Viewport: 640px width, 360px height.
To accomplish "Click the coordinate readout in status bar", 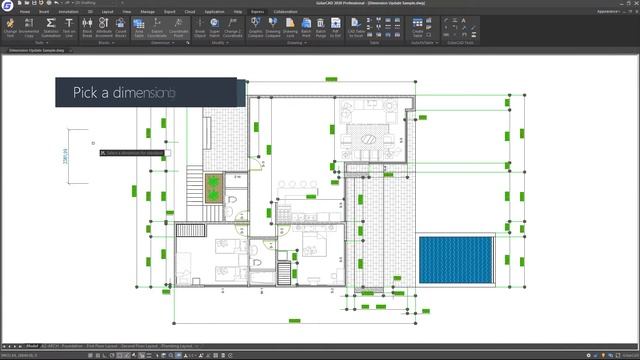I will 20,356.
